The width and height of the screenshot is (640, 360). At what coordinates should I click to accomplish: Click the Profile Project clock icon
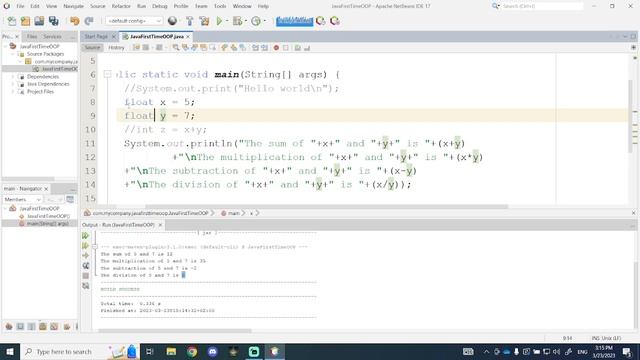[256, 21]
